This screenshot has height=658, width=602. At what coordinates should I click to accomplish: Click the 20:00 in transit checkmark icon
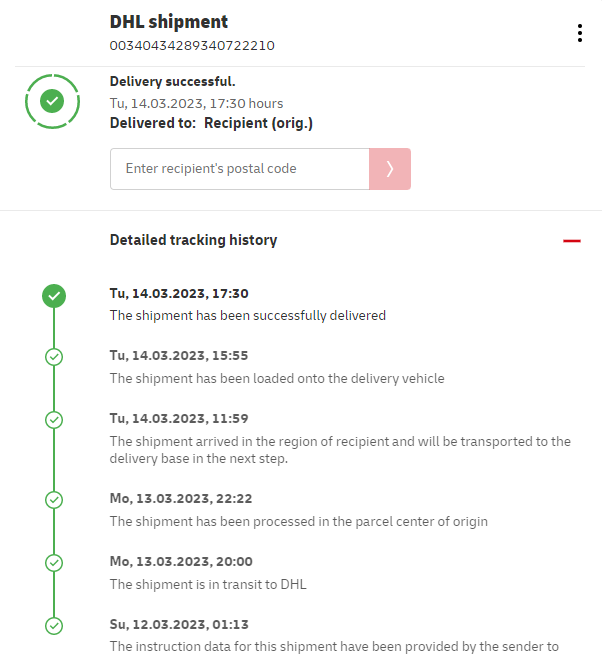tap(54, 563)
